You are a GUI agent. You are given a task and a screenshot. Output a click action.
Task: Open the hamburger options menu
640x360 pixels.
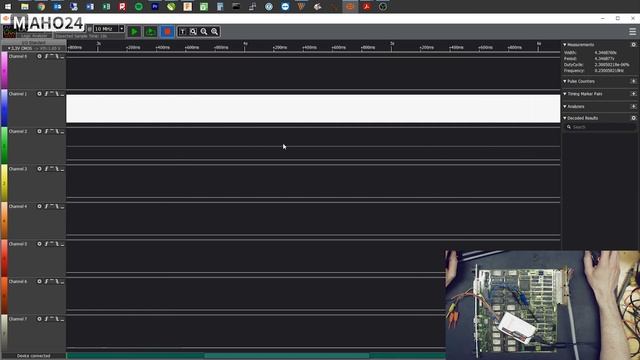point(632,31)
